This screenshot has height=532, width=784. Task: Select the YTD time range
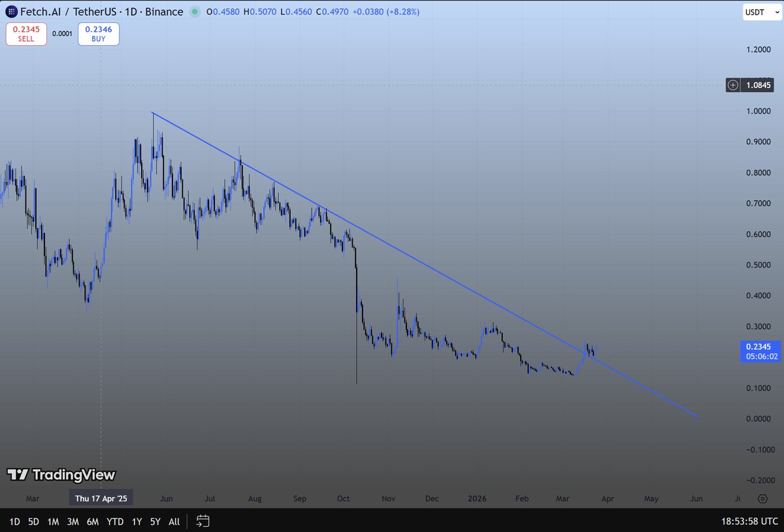[116, 522]
